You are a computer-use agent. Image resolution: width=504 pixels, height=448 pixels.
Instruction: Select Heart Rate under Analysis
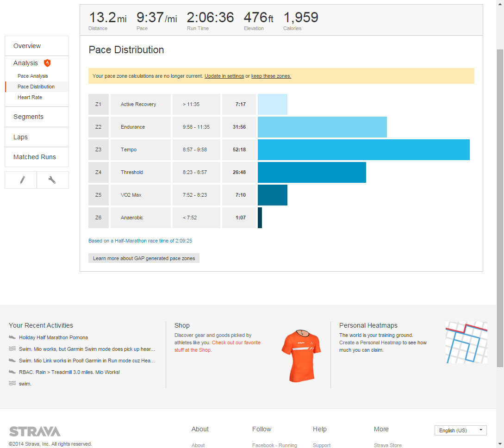pos(30,97)
